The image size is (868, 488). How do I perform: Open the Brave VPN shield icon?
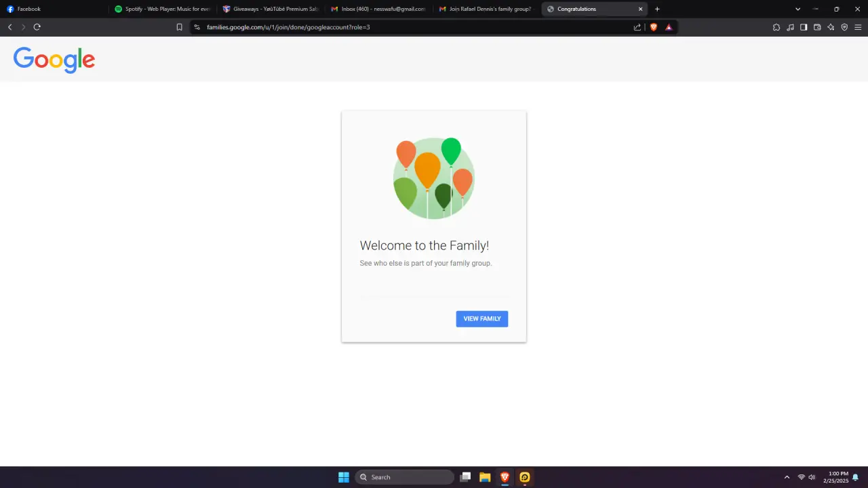click(x=844, y=27)
